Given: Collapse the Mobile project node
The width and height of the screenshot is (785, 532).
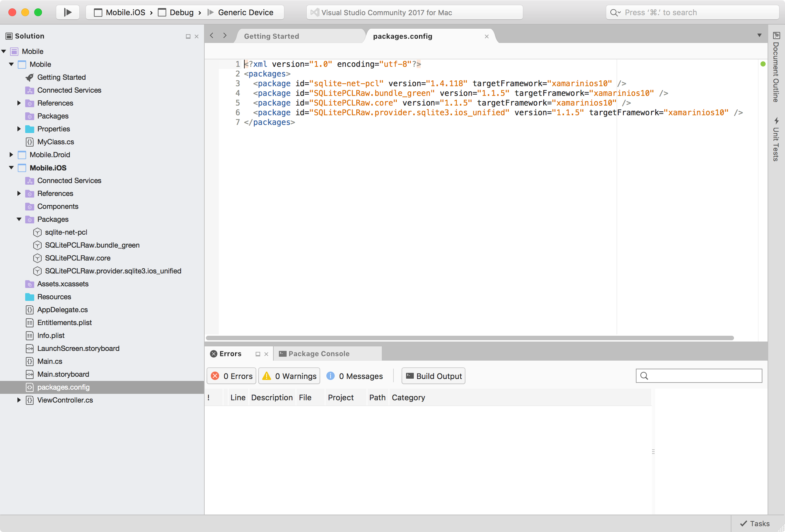Looking at the screenshot, I should [x=12, y=65].
